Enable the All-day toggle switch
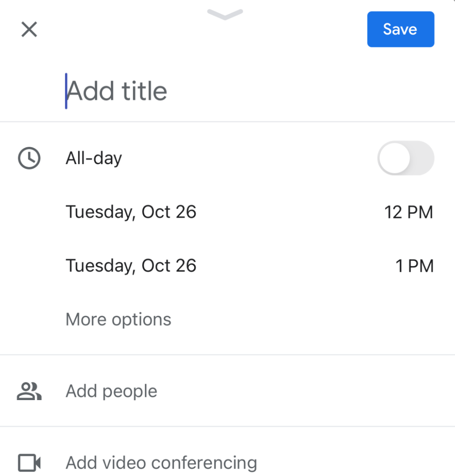 [x=406, y=158]
